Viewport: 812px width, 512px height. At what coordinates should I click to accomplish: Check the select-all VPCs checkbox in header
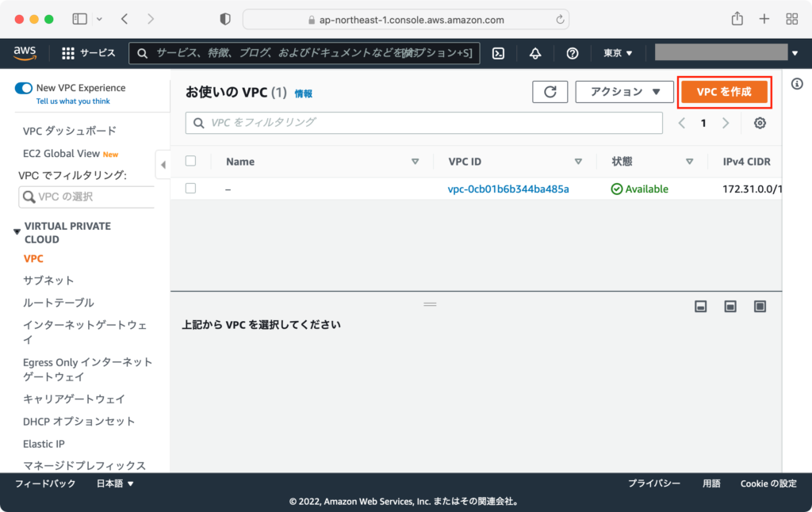pyautogui.click(x=190, y=161)
